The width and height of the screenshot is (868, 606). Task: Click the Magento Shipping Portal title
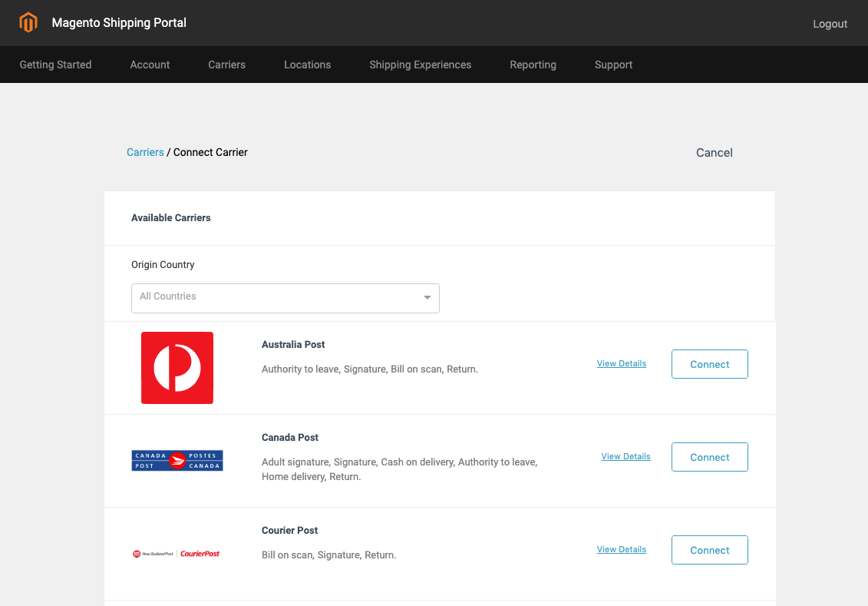tap(119, 23)
